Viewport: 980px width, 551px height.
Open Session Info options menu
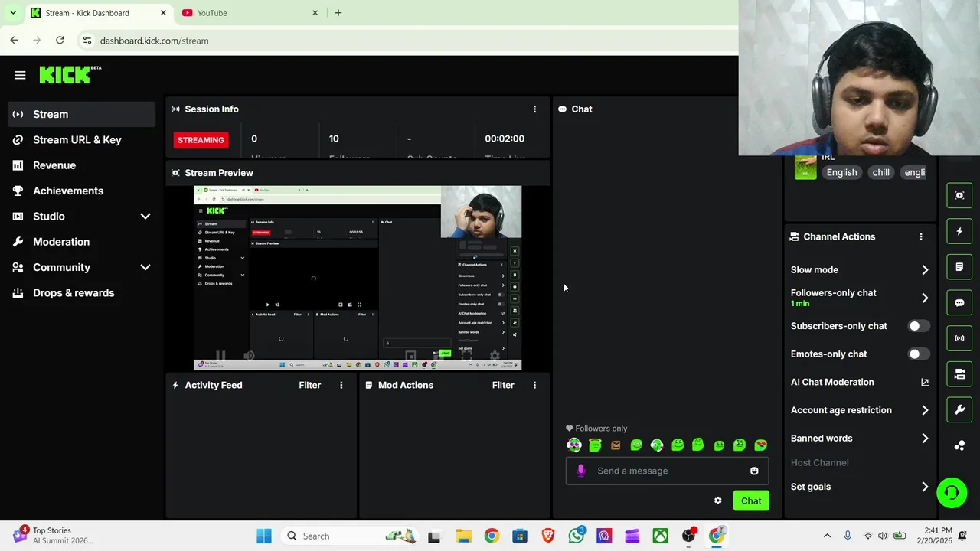tap(534, 109)
